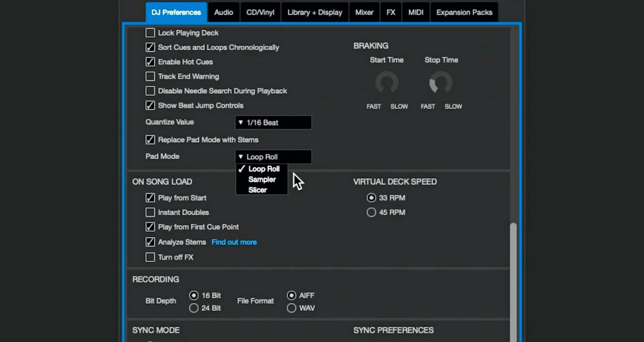
Task: Click the Braking Start Time knob
Action: click(387, 83)
